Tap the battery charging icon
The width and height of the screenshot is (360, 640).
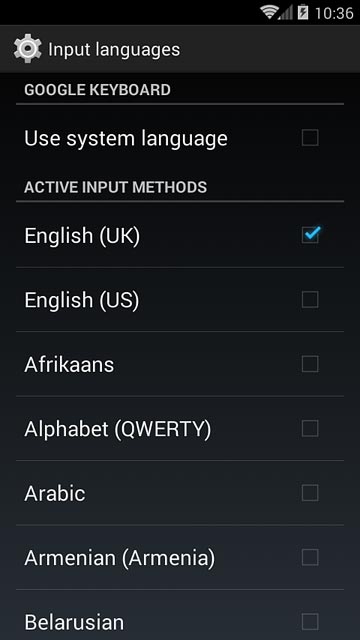pyautogui.click(x=303, y=12)
